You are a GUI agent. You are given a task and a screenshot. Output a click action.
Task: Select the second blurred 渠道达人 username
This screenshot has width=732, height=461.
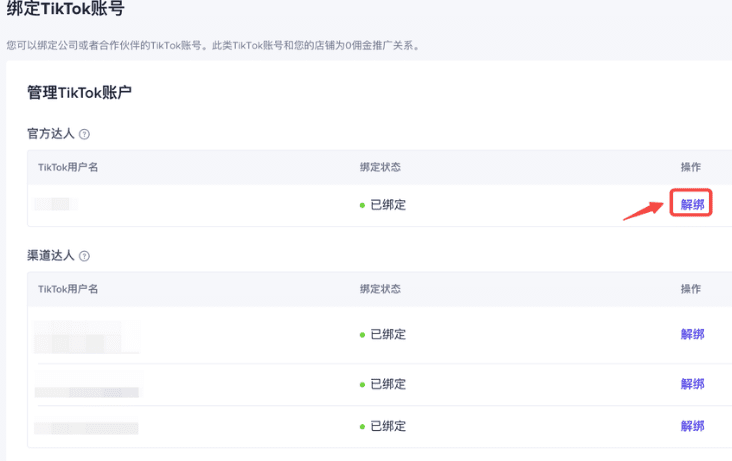pyautogui.click(x=88, y=384)
